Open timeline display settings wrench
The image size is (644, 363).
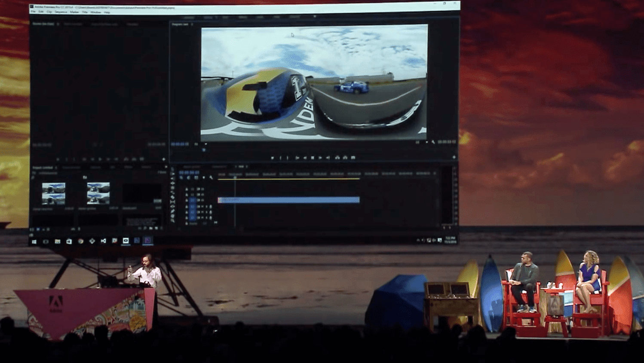coord(211,177)
